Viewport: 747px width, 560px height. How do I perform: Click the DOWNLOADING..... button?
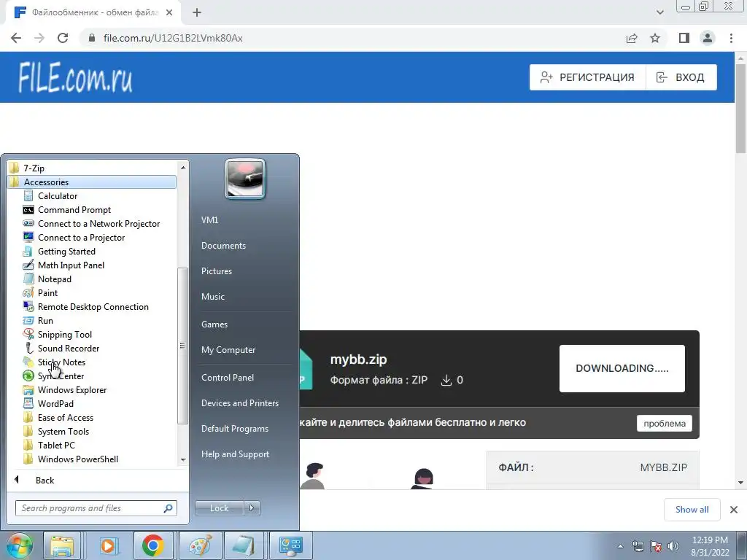(622, 368)
